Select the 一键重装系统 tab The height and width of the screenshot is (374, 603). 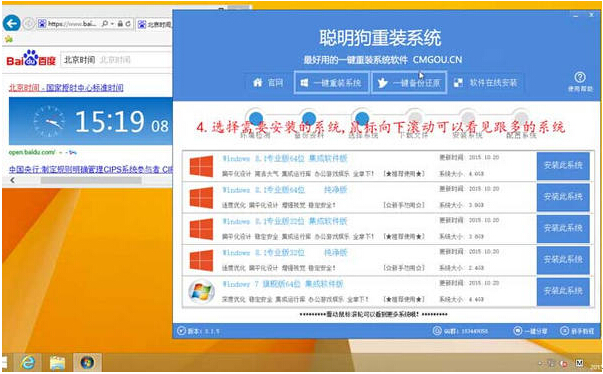pos(331,82)
